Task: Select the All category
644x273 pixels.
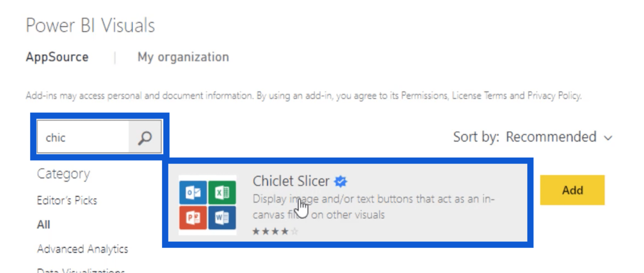Action: [x=43, y=225]
